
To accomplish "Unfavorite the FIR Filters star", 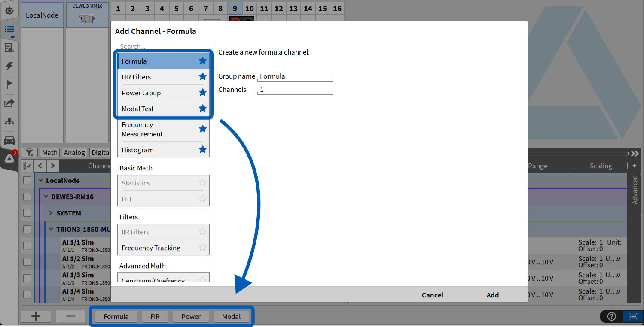I will pyautogui.click(x=203, y=76).
